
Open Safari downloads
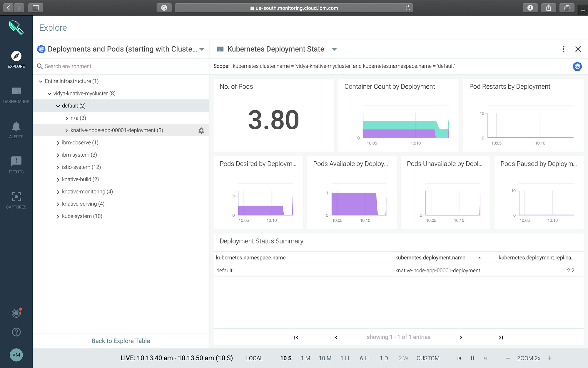[x=530, y=8]
